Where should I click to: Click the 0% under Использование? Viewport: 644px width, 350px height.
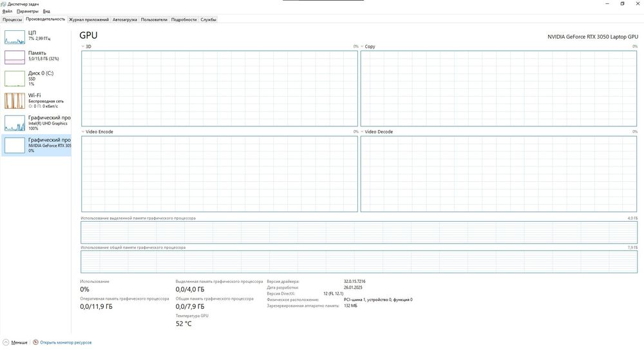(x=84, y=289)
